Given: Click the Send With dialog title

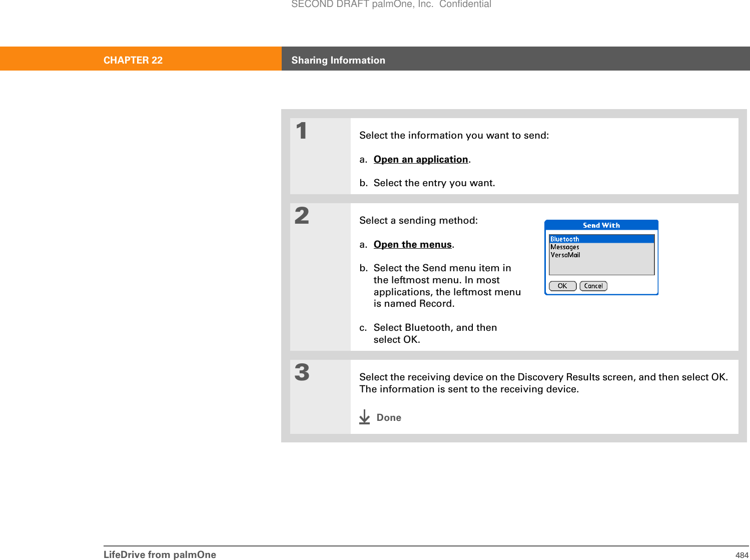Looking at the screenshot, I should click(601, 225).
